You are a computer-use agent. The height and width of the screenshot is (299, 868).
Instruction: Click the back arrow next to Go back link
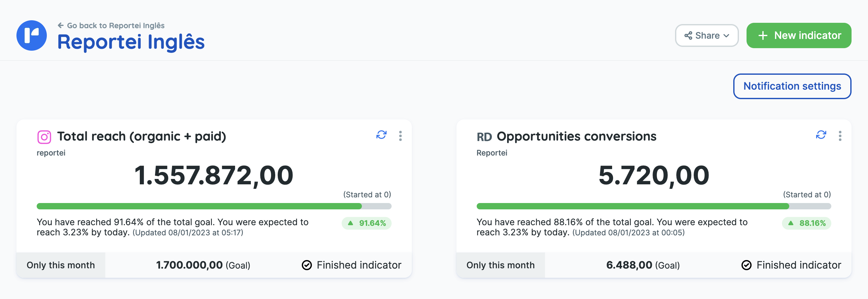tap(61, 25)
